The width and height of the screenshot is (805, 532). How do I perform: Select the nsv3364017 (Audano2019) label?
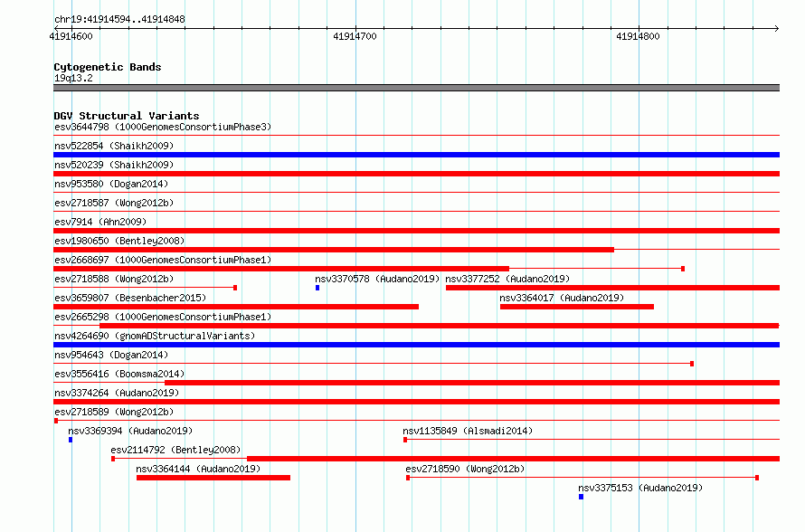coord(563,298)
